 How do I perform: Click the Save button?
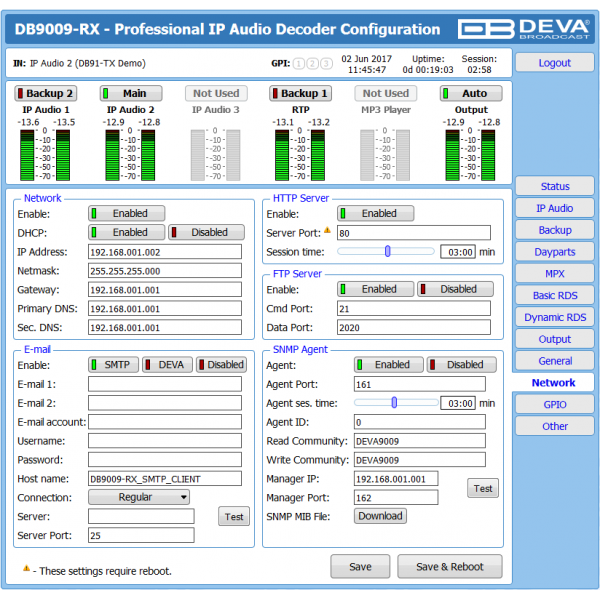tap(360, 567)
